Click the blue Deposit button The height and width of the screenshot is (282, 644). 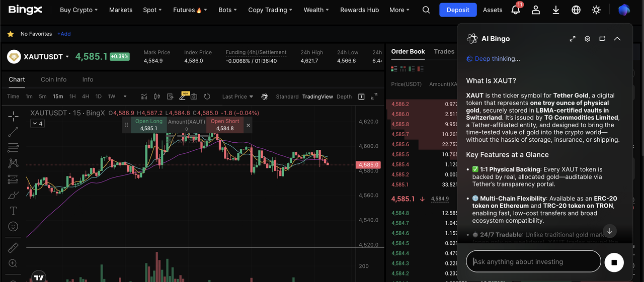point(458,10)
